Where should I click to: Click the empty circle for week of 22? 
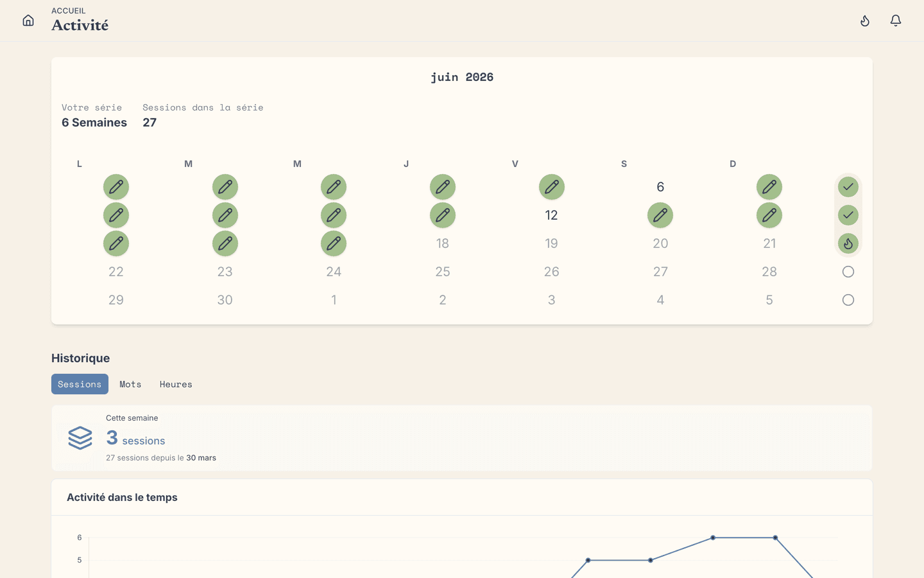coord(848,272)
